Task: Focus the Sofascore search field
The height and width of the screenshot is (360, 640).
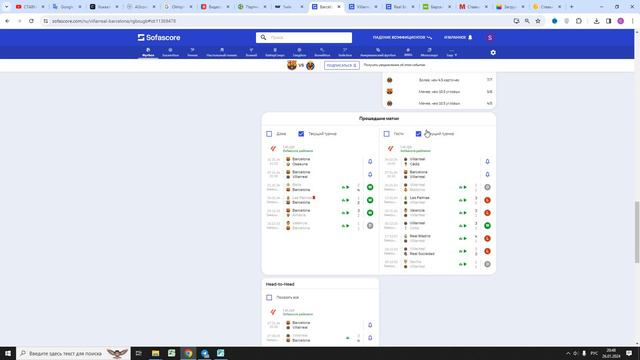Action: pos(304,38)
